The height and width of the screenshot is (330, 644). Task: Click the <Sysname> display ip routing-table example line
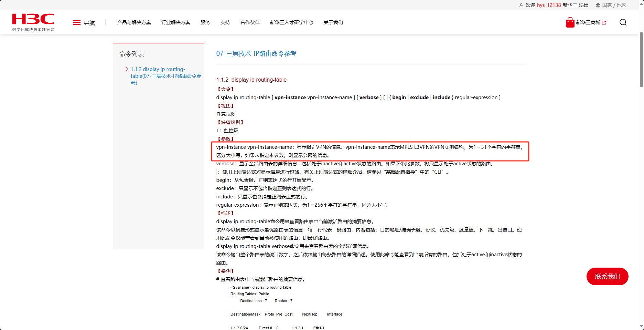261,287
